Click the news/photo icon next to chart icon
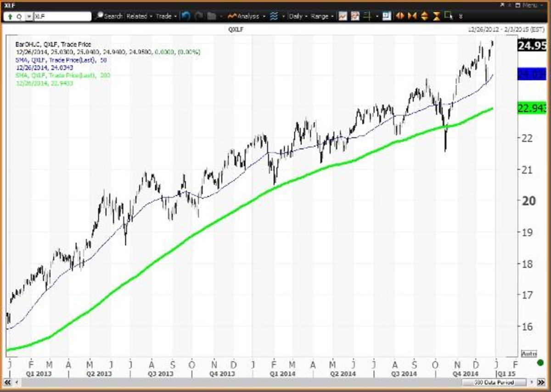 point(355,16)
